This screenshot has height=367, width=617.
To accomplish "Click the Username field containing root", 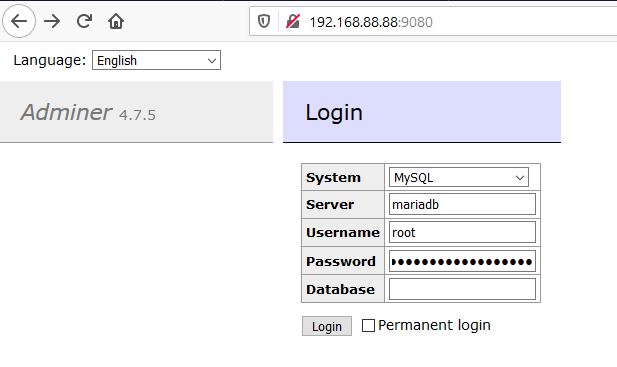I will pos(462,232).
